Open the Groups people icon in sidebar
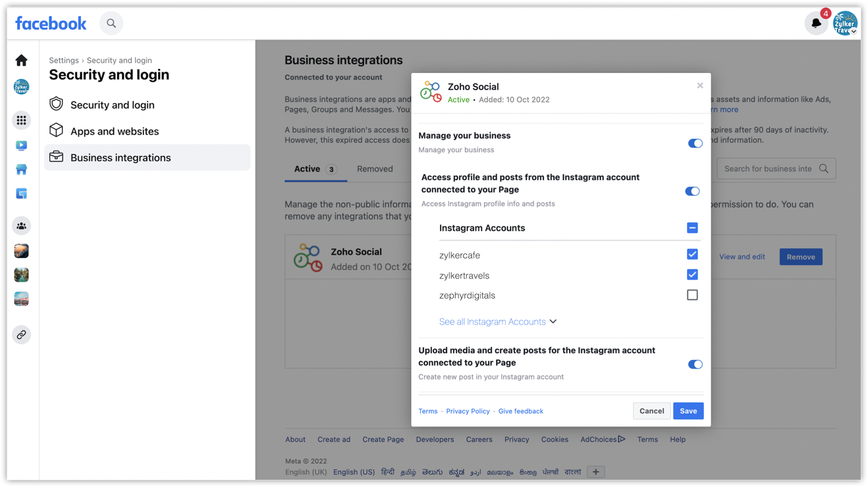 click(22, 226)
